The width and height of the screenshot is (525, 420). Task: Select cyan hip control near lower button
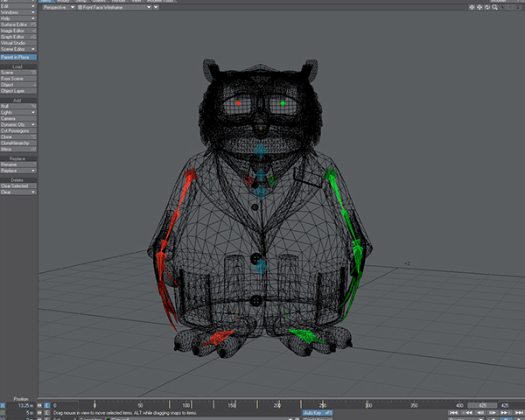261,267
